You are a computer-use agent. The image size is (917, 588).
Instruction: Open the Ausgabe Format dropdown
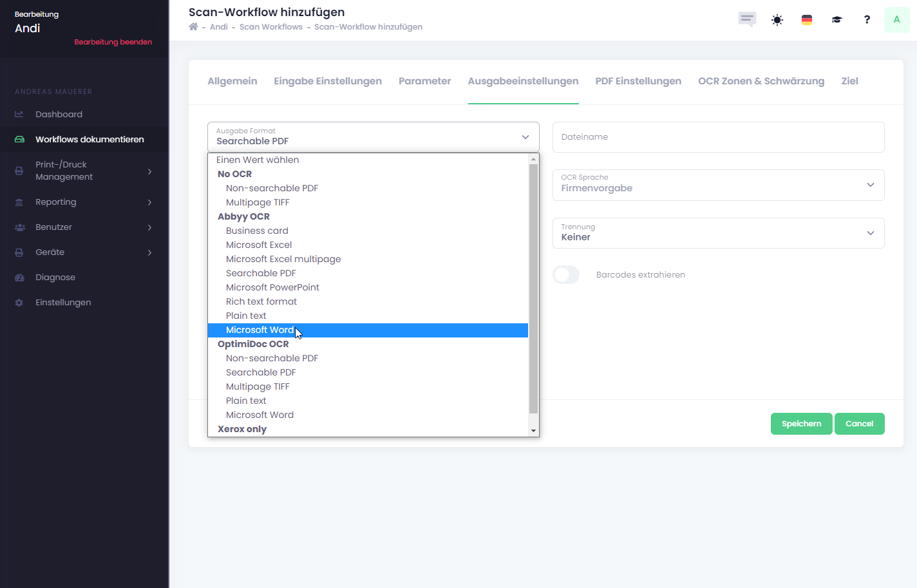click(x=373, y=137)
